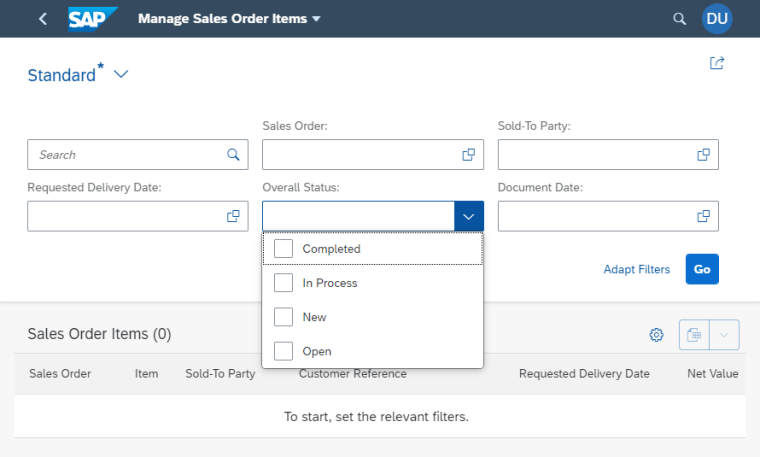Open Sold-To Party value help icon
This screenshot has width=760, height=457.
tap(703, 155)
